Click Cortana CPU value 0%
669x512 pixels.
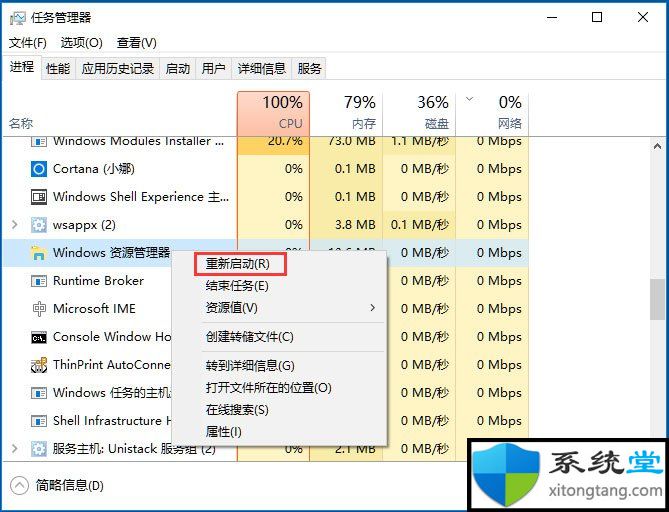pyautogui.click(x=294, y=169)
